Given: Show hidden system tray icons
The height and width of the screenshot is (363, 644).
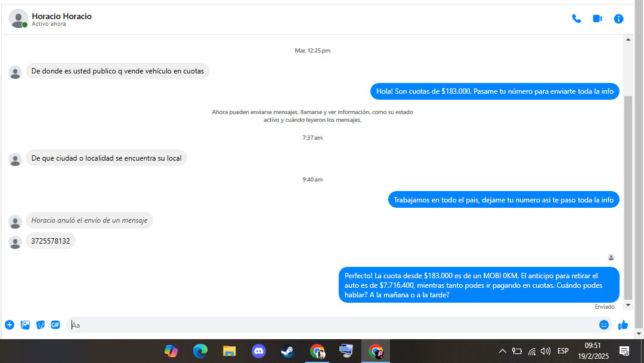Looking at the screenshot, I should click(x=502, y=351).
